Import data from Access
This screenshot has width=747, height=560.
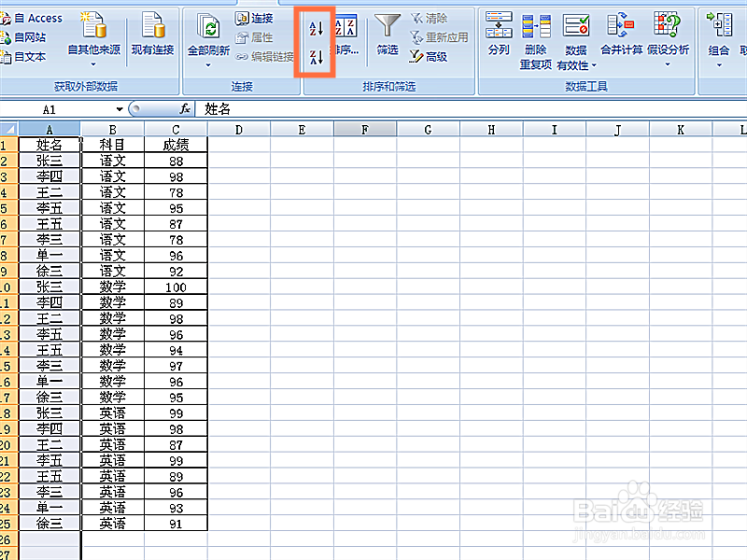pos(32,18)
